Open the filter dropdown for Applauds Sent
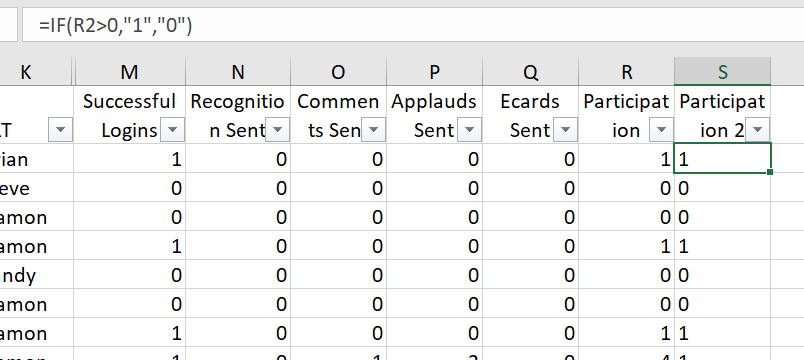This screenshot has height=360, width=804. pyautogui.click(x=469, y=130)
